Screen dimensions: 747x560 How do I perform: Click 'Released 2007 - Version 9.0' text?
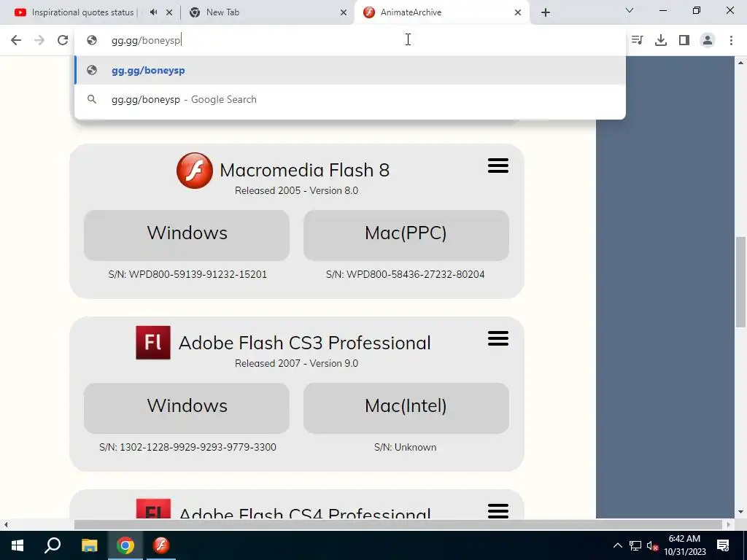coord(296,363)
